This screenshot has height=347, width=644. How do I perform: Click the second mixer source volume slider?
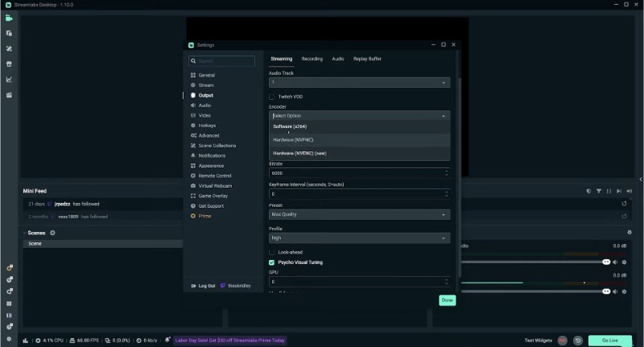pyautogui.click(x=536, y=291)
